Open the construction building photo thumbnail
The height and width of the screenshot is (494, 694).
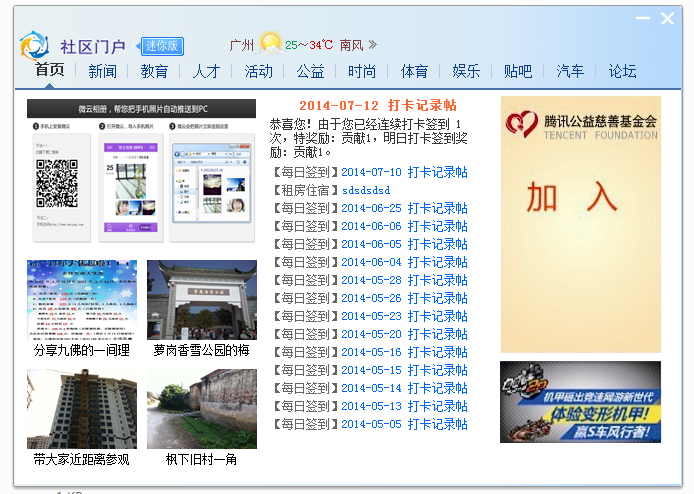(x=82, y=409)
